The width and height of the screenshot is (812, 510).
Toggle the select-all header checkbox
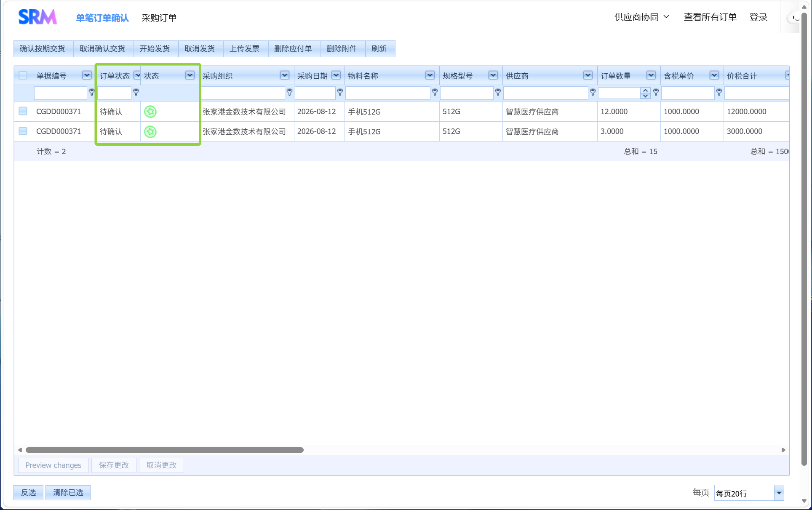click(x=23, y=75)
